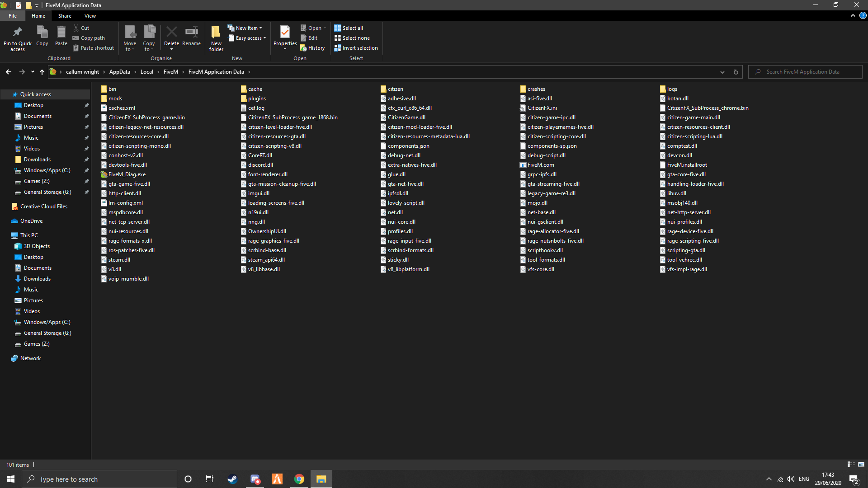
Task: Expand the address bar history chevron
Action: pos(721,71)
